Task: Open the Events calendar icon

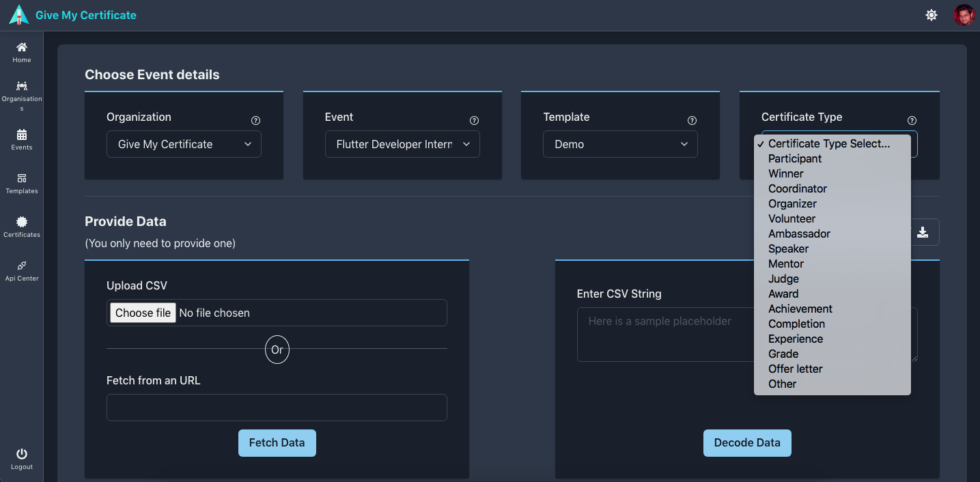Action: (22, 134)
